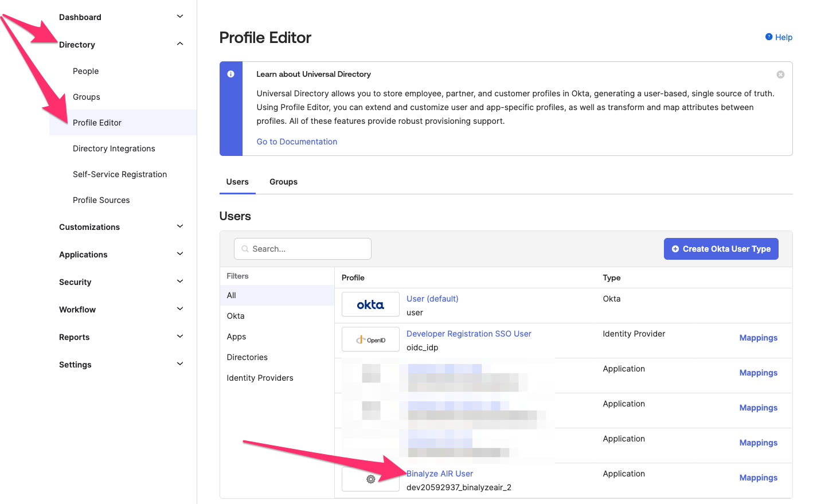Screen dimensions: 813x504
Task: Open Binalyze AIR User profile
Action: pos(440,474)
